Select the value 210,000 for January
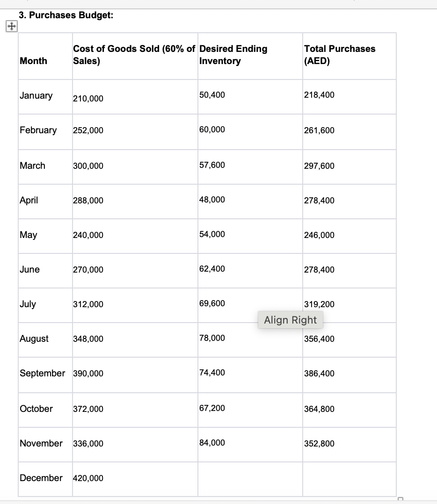The image size is (437, 504). [x=86, y=99]
